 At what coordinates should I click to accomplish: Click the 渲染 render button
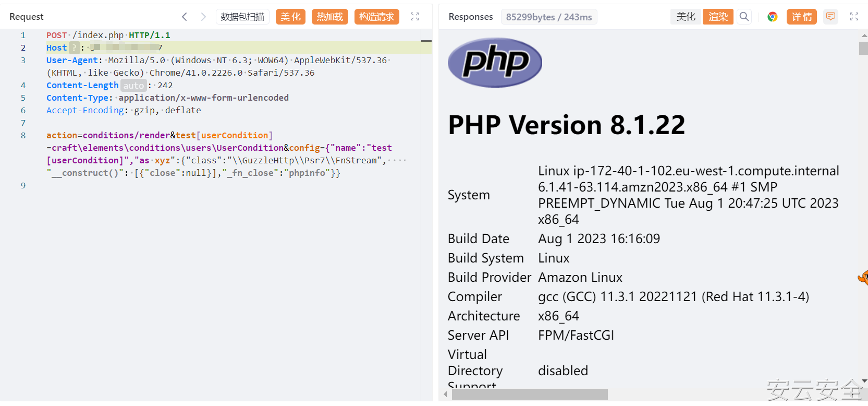pyautogui.click(x=718, y=17)
